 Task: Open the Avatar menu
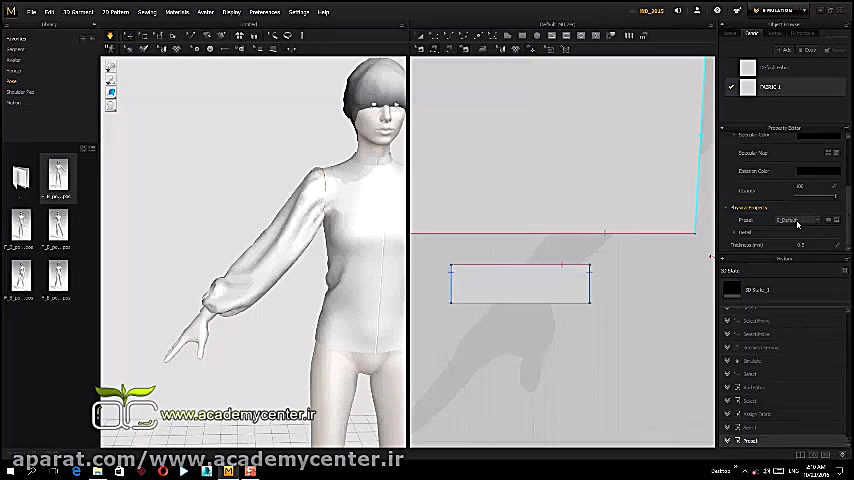205,12
